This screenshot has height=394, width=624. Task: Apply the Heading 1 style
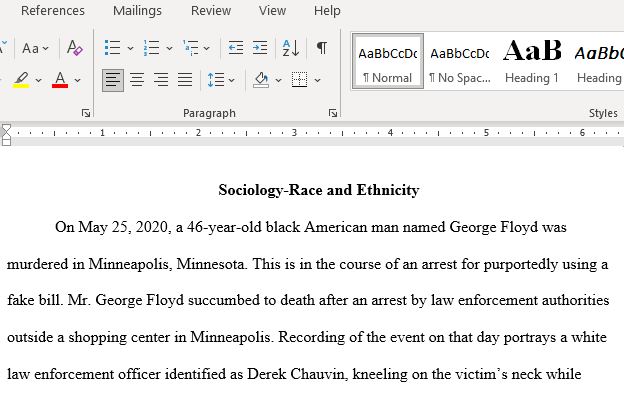tap(532, 61)
